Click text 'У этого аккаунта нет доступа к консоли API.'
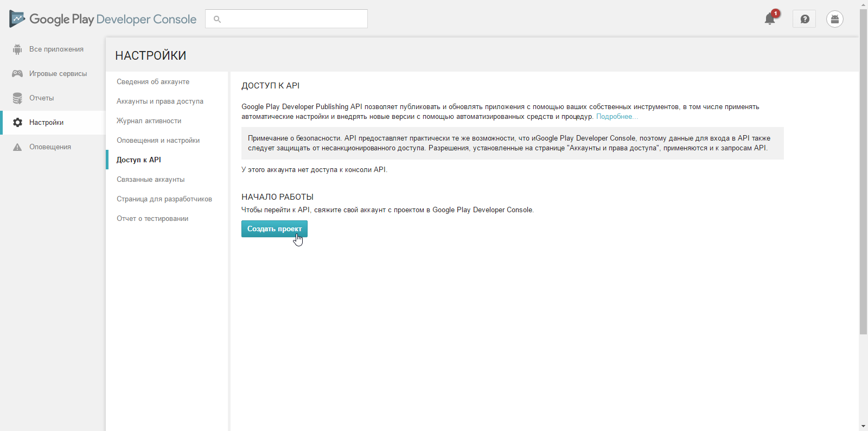 pyautogui.click(x=314, y=170)
